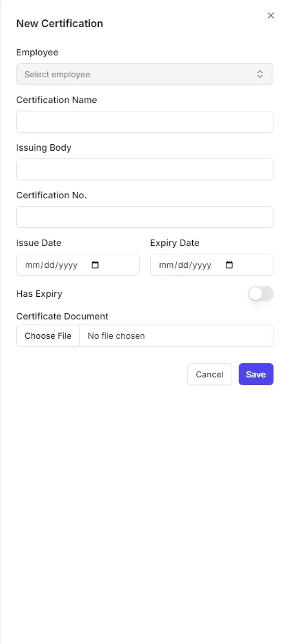This screenshot has width=289, height=644.
Task: Focus the Issuing Body text field
Action: (144, 169)
